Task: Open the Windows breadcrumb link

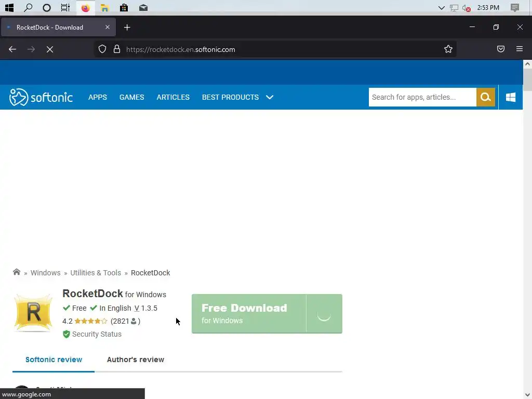Action: pyautogui.click(x=46, y=273)
